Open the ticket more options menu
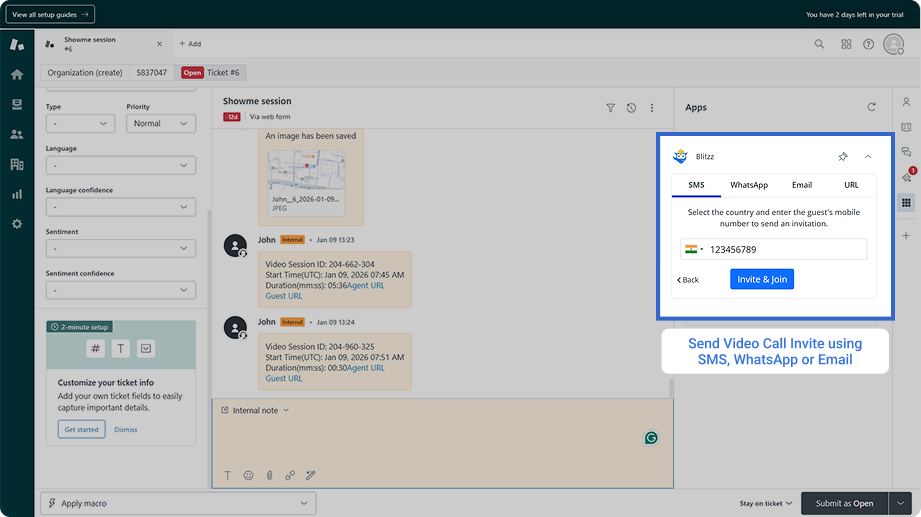Image resolution: width=921 pixels, height=517 pixels. pos(652,108)
